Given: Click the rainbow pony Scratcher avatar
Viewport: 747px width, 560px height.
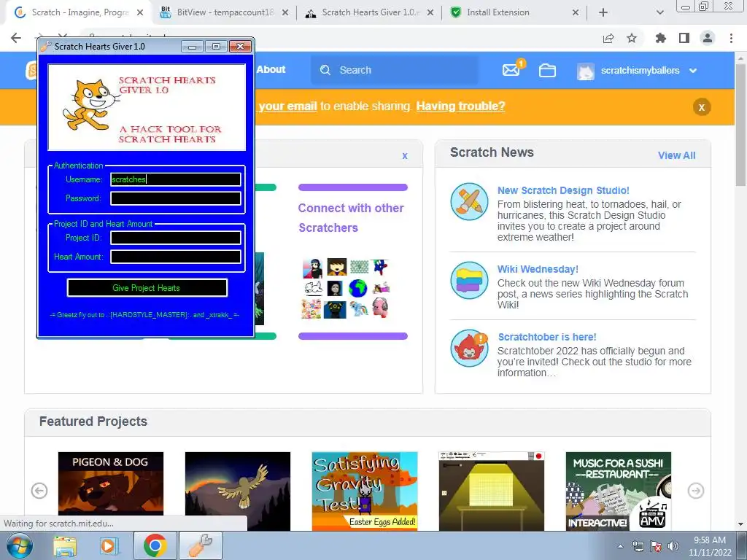Looking at the screenshot, I should (x=357, y=308).
